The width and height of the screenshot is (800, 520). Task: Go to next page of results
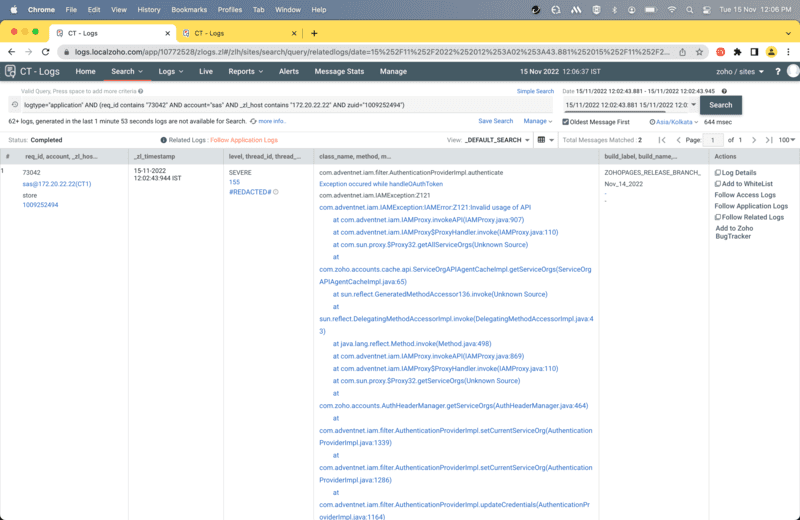754,140
